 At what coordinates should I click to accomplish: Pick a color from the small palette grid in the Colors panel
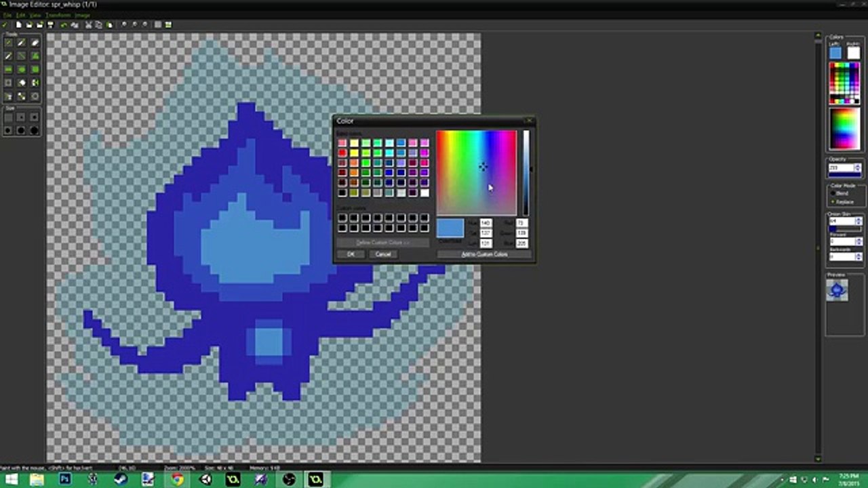[x=845, y=83]
